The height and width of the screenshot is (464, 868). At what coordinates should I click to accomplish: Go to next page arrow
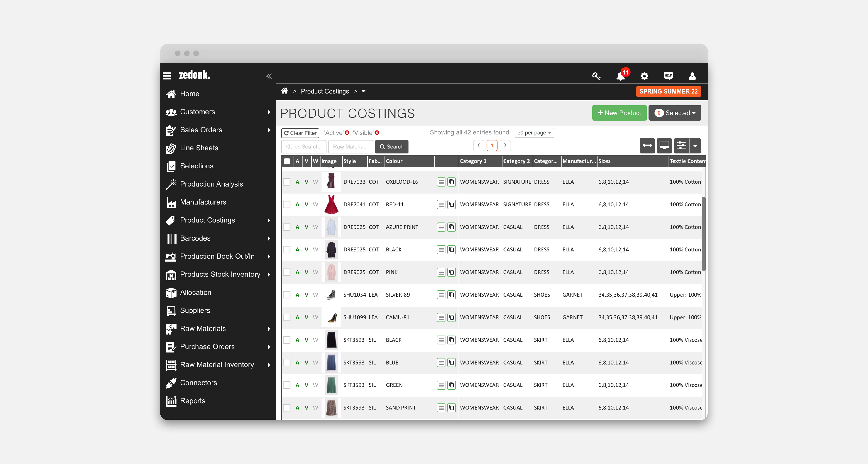point(505,146)
